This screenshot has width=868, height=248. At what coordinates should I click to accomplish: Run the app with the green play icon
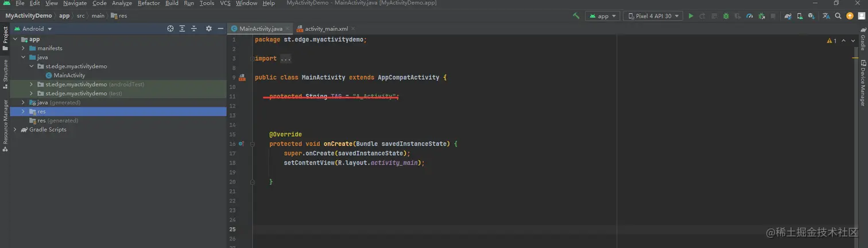(x=691, y=16)
